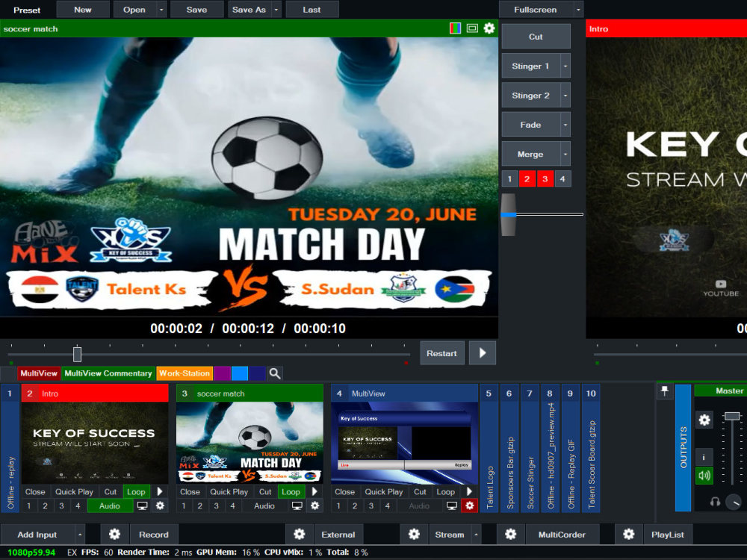Open settings gear for Intro input

coord(161,505)
